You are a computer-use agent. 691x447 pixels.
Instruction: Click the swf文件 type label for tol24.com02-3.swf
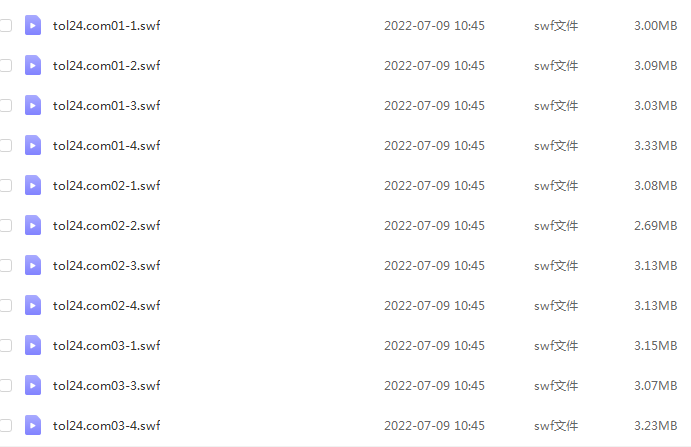tap(556, 266)
